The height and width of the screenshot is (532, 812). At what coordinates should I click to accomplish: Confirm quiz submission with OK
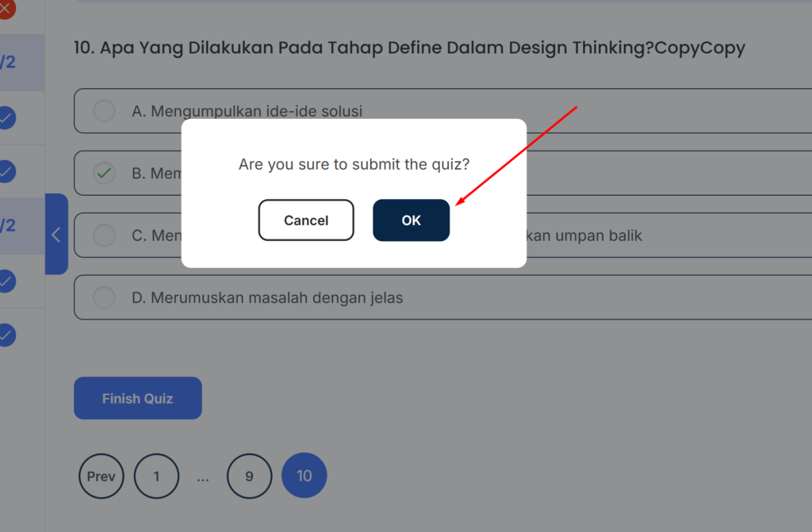412,220
